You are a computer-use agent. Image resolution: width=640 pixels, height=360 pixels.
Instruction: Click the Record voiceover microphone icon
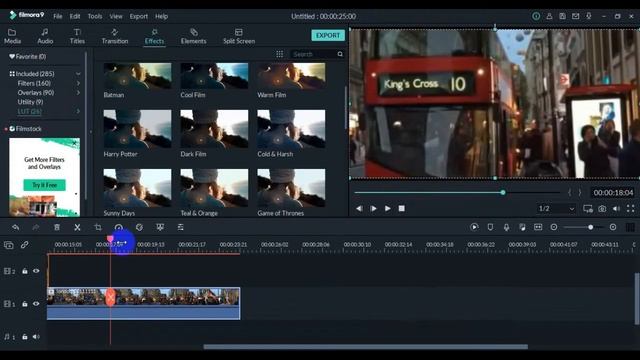point(506,227)
